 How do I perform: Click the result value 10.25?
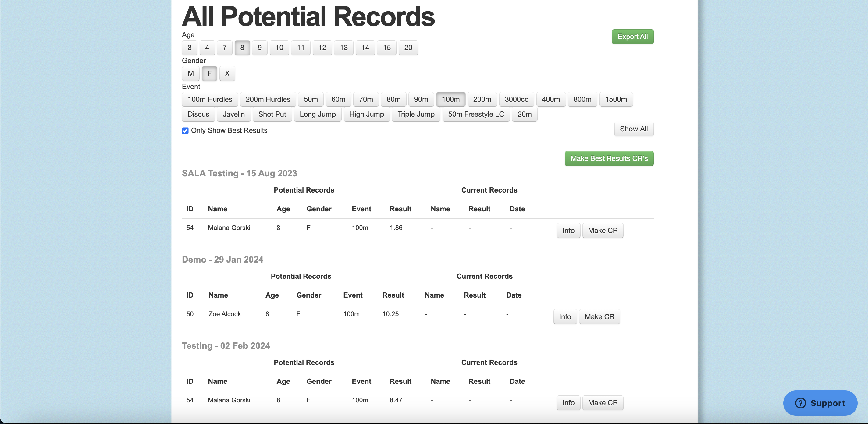[x=390, y=314]
